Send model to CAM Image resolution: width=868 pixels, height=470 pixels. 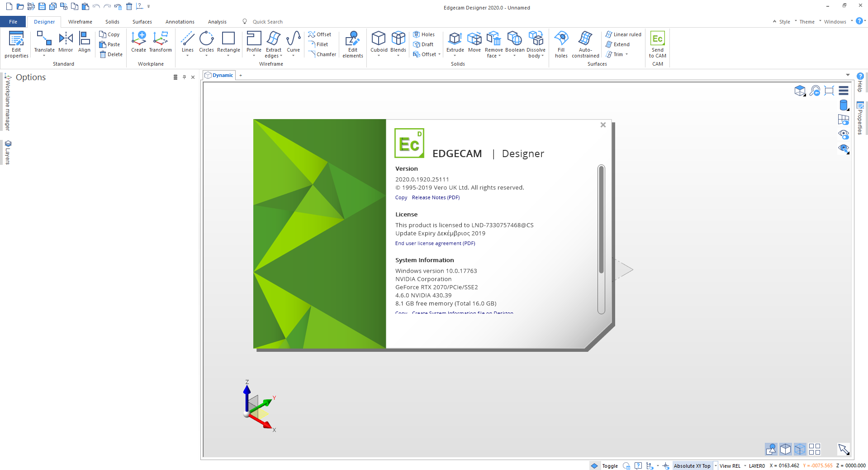658,44
